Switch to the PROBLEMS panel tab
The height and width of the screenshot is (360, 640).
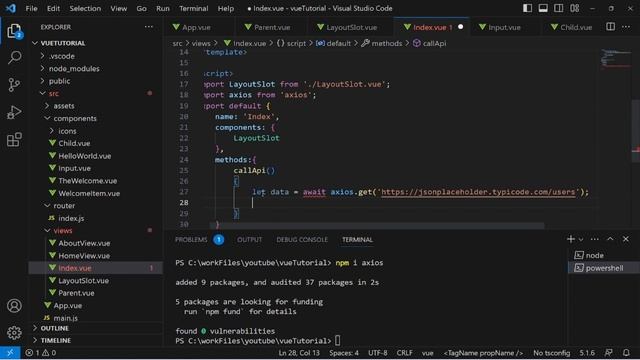pos(191,240)
